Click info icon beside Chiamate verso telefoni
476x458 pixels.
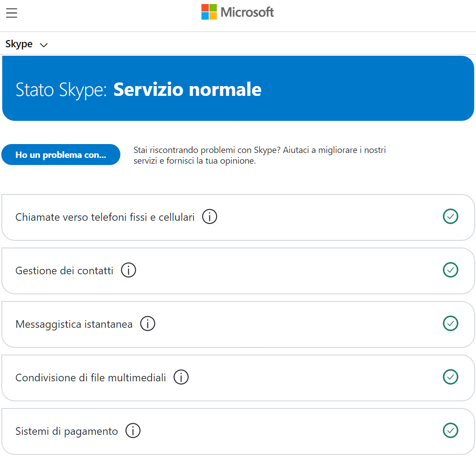pyautogui.click(x=209, y=217)
